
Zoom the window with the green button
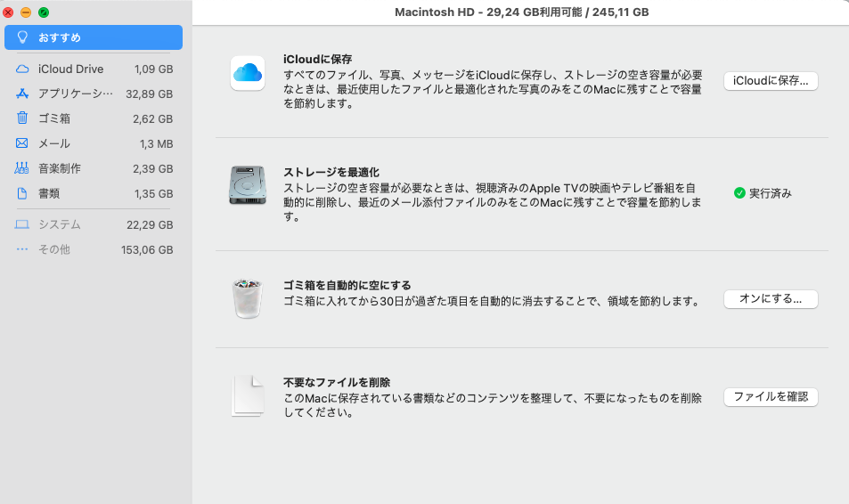point(44,12)
